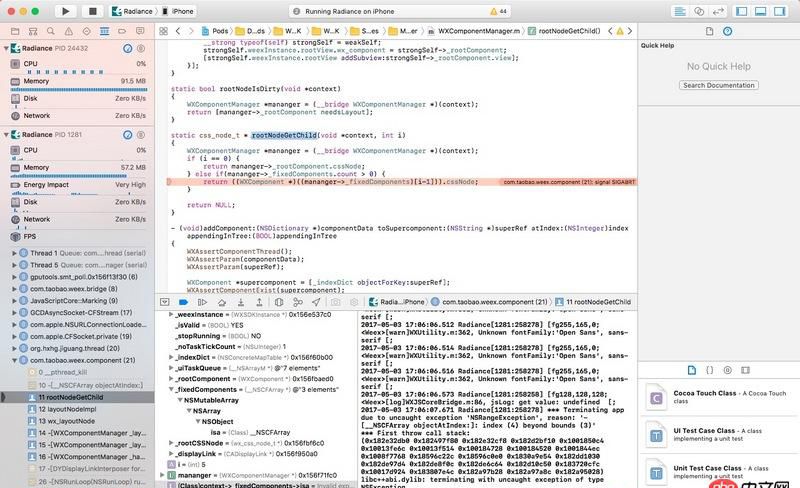This screenshot has width=800, height=488.
Task: Click the Step Over button
Action: [221, 302]
